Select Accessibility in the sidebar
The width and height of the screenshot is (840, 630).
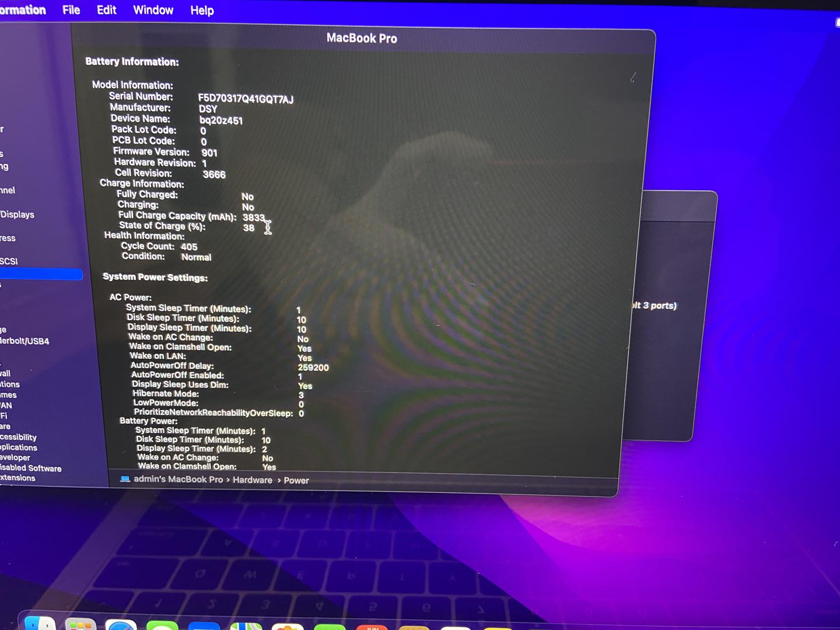tap(18, 437)
